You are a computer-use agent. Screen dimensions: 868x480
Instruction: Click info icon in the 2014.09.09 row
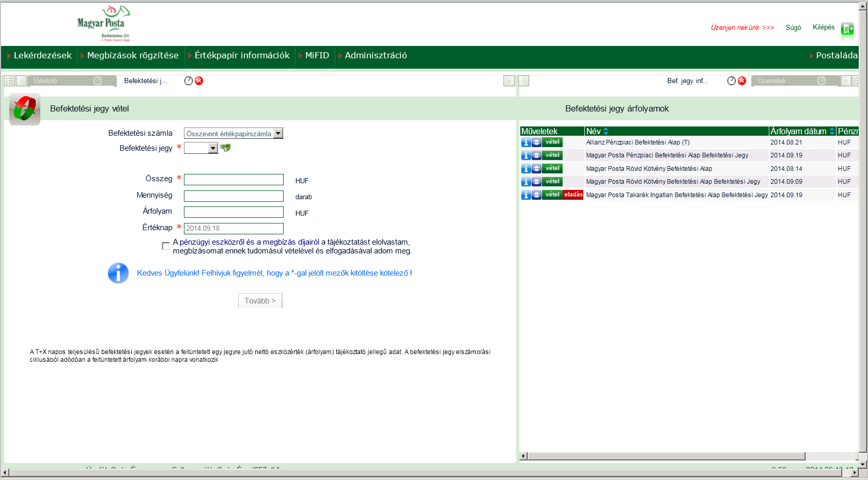pos(526,182)
